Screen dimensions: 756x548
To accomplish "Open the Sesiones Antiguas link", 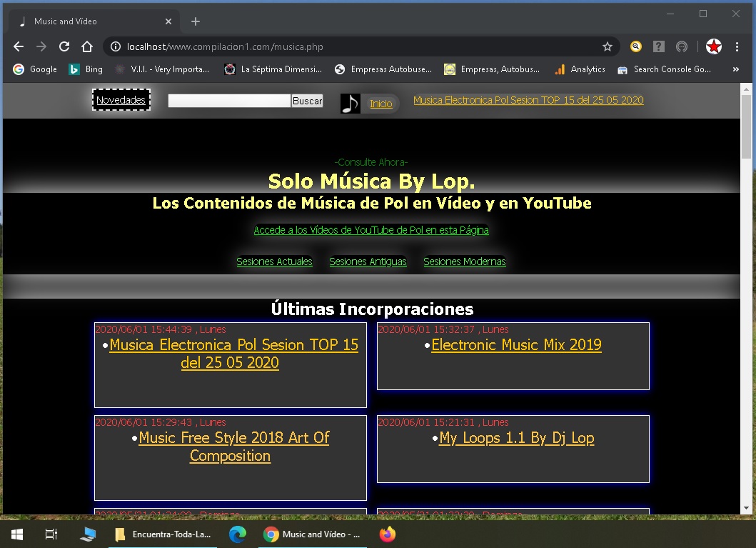I will (x=368, y=261).
